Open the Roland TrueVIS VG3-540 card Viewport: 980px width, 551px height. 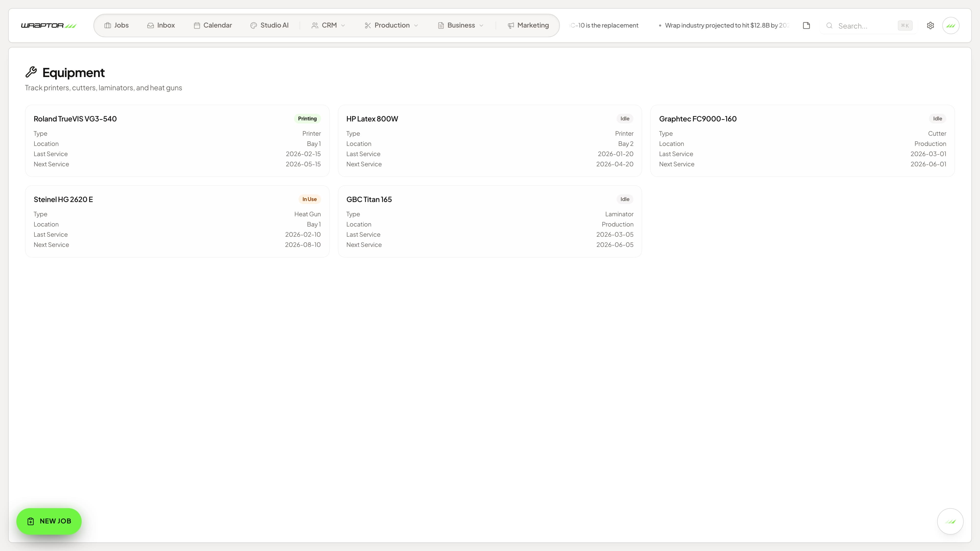177,141
